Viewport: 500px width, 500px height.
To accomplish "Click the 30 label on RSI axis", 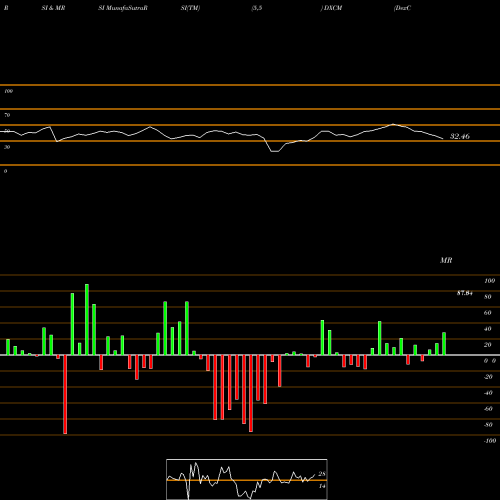I will pyautogui.click(x=7, y=147).
